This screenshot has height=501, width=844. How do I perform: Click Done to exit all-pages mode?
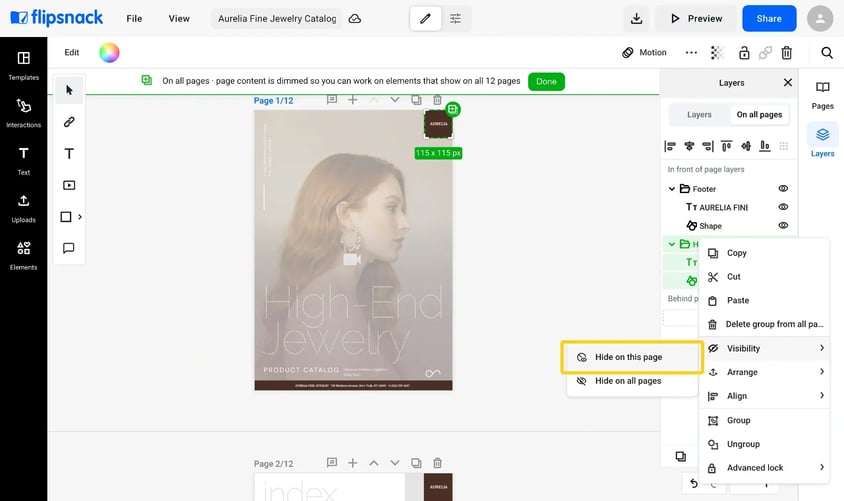point(546,81)
